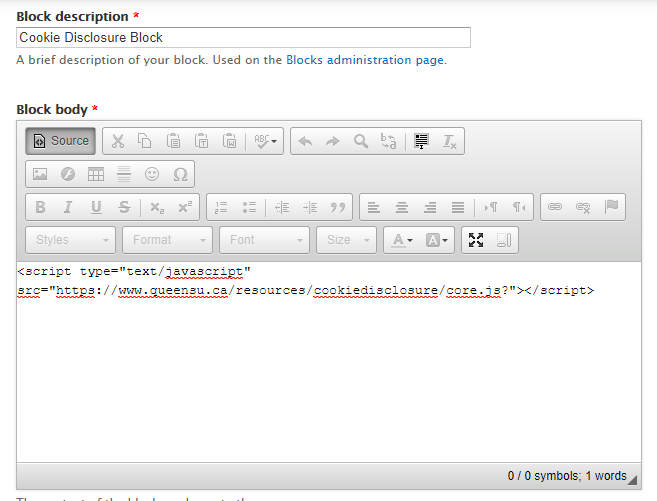This screenshot has height=501, width=657.
Task: Open the text color picker
Action: click(x=403, y=240)
